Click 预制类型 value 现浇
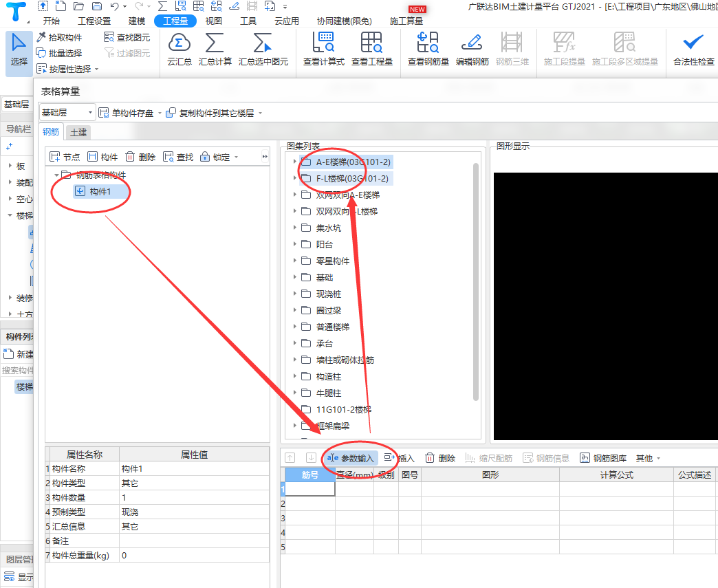This screenshot has height=588, width=718. pyautogui.click(x=194, y=512)
